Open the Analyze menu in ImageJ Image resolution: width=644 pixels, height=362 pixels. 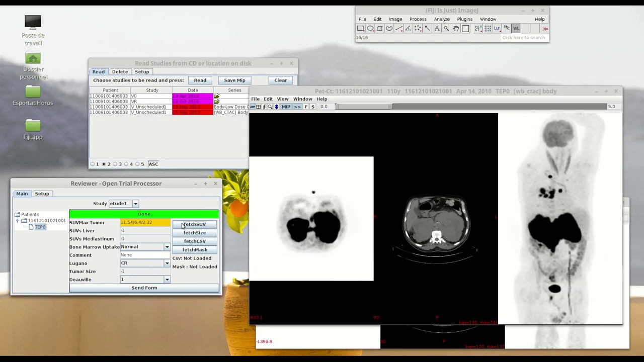click(442, 19)
